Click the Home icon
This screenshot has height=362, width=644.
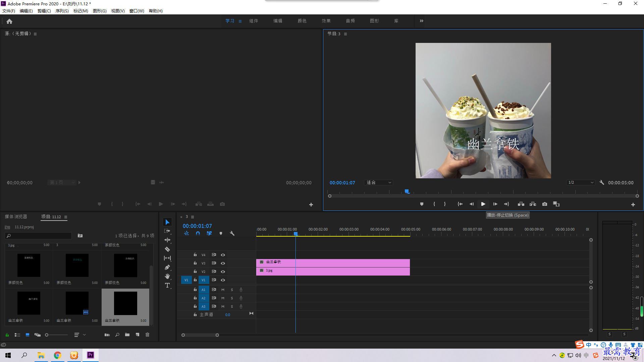tap(9, 21)
